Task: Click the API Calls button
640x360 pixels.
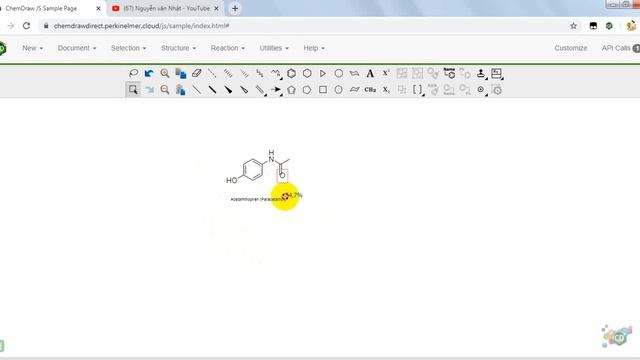Action: [619, 48]
